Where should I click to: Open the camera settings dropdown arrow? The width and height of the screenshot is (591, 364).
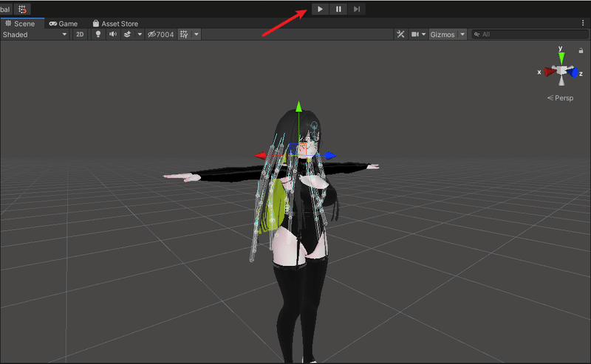click(x=423, y=34)
